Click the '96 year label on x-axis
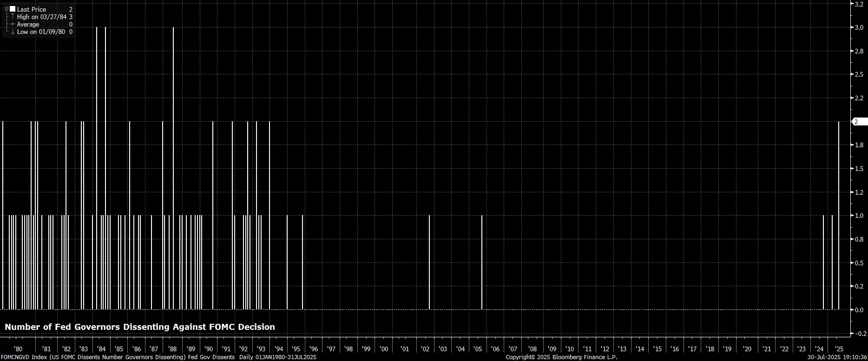868x361 pixels. [x=314, y=349]
